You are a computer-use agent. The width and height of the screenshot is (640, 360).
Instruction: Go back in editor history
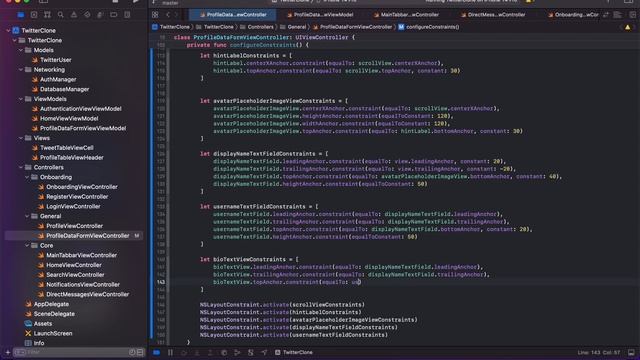coord(168,15)
